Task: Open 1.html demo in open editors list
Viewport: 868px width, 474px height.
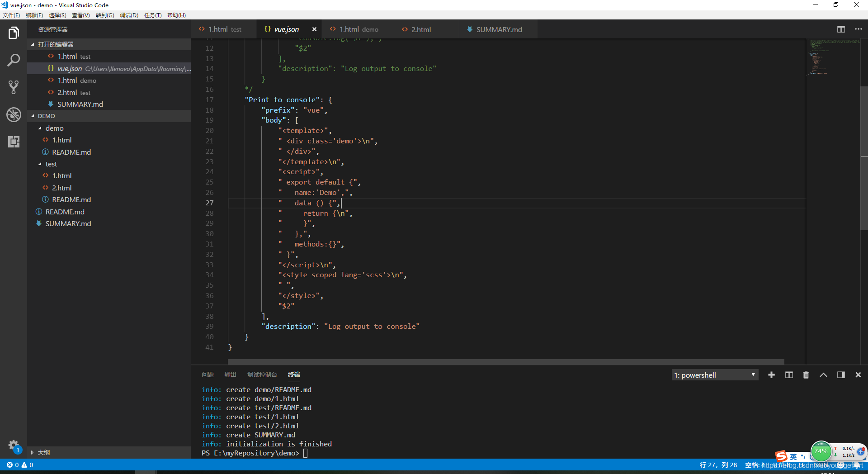Action: pos(109,80)
